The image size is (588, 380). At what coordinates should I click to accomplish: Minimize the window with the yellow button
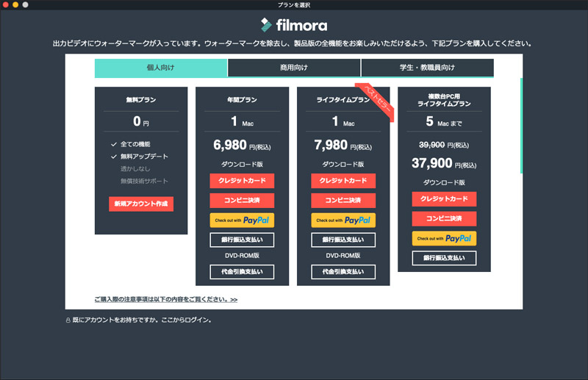pos(15,4)
